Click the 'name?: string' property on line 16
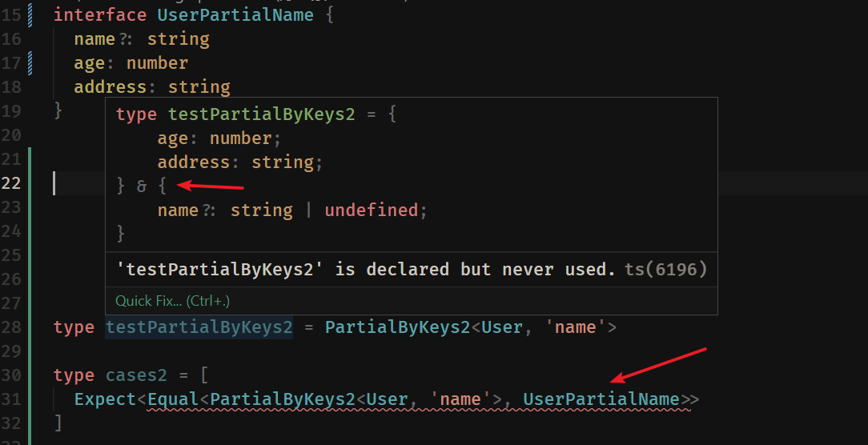This screenshot has height=445, width=868. [x=142, y=38]
